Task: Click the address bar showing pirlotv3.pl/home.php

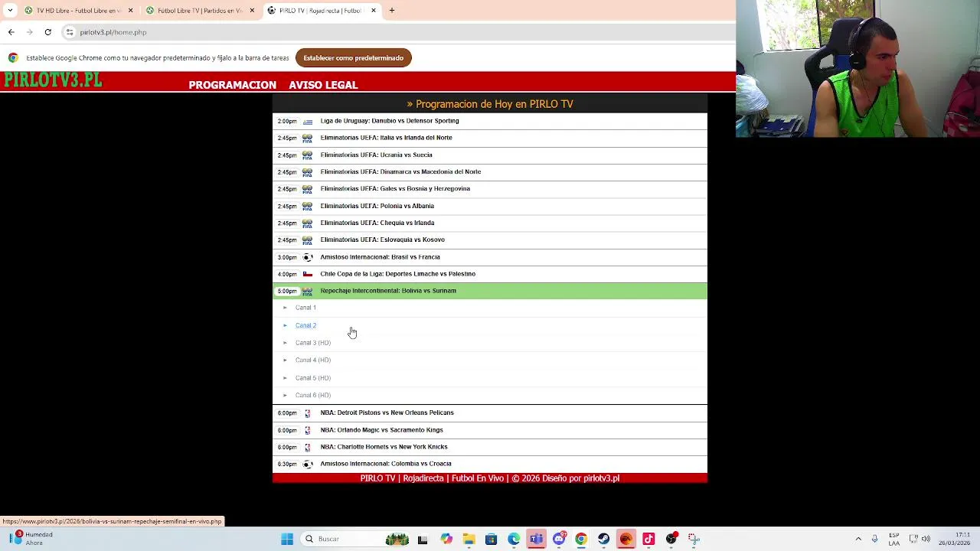Action: coord(398,32)
